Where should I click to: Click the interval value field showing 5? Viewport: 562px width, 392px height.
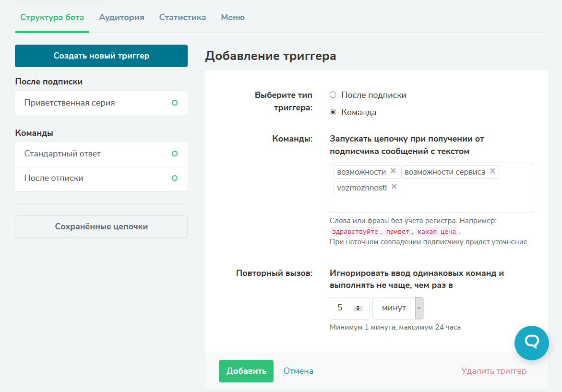click(349, 308)
